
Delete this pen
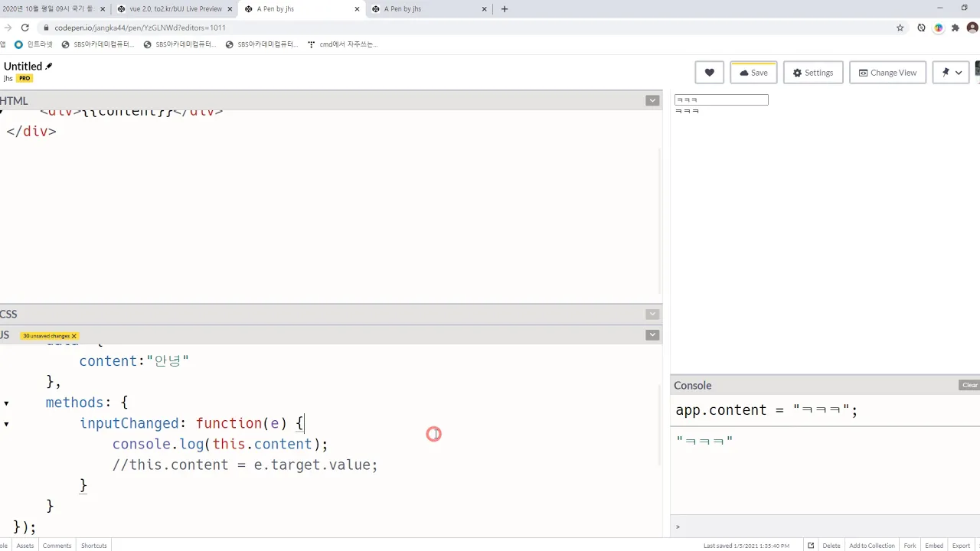(831, 546)
